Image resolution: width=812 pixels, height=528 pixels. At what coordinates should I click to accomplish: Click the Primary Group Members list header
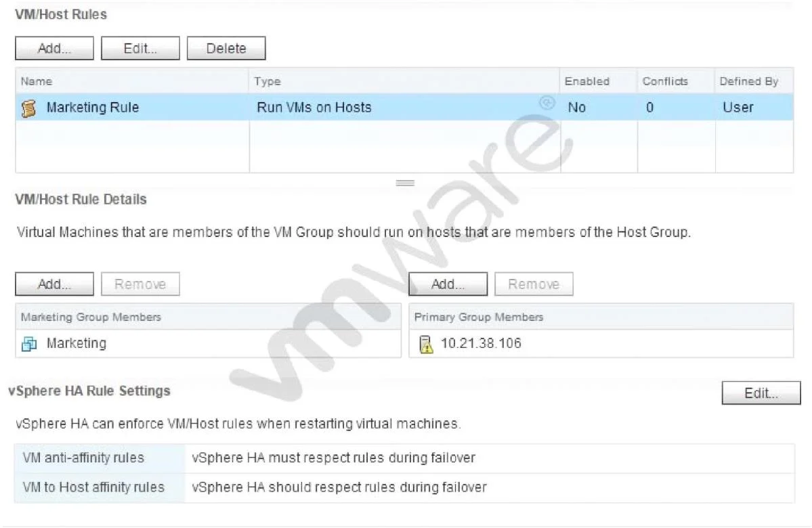(x=601, y=317)
